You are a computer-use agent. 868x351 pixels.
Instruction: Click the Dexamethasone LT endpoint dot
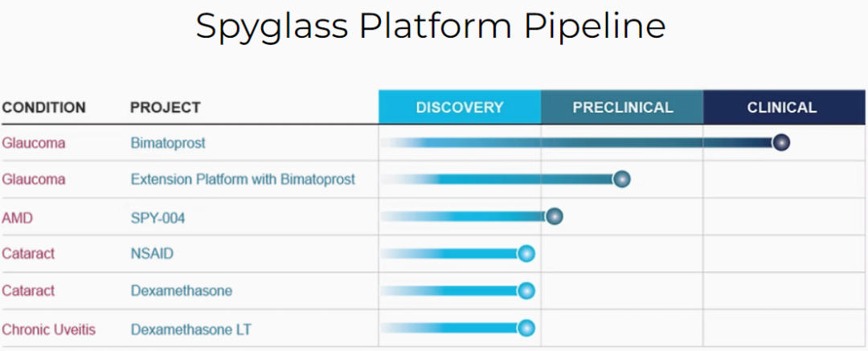[526, 329]
